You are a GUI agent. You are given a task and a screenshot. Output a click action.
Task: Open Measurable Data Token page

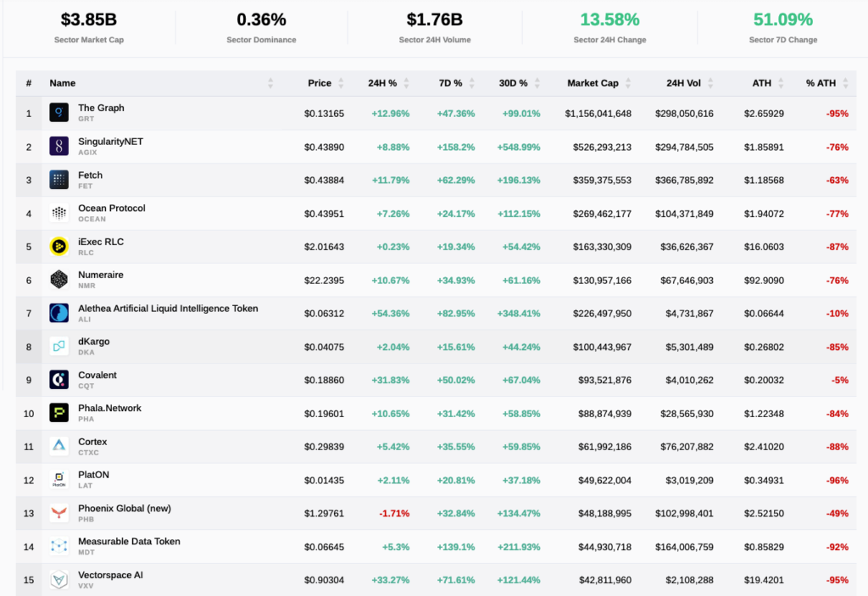pyautogui.click(x=129, y=542)
